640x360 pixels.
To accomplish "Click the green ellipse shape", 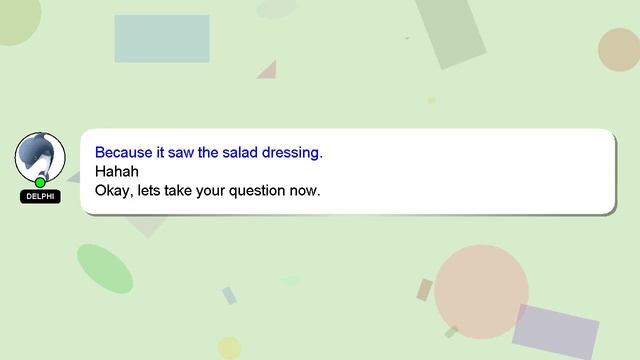I will [105, 269].
